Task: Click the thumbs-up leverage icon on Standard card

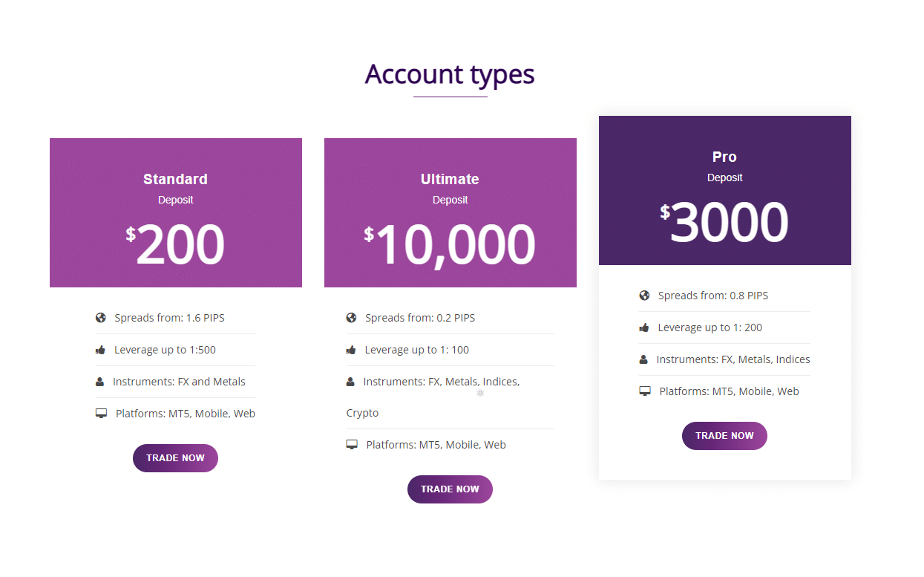Action: (100, 349)
